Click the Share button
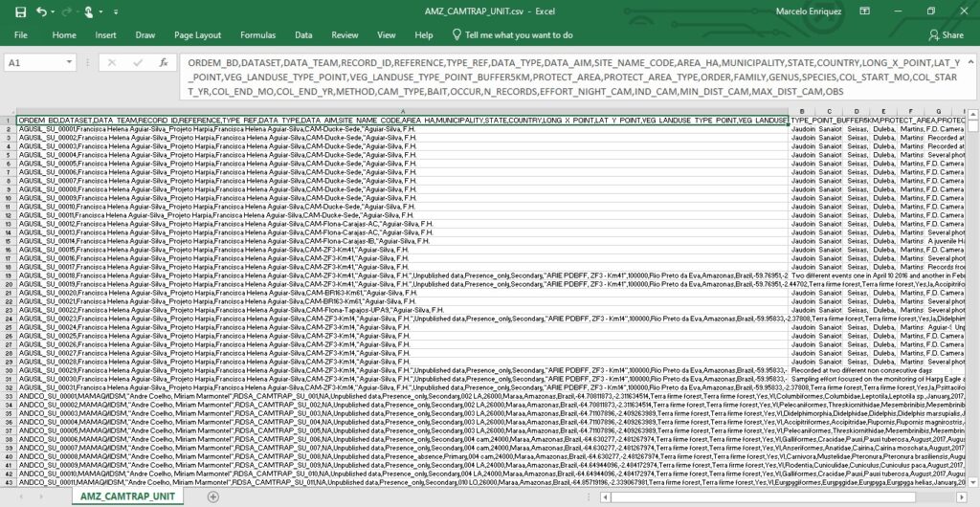 (945, 34)
